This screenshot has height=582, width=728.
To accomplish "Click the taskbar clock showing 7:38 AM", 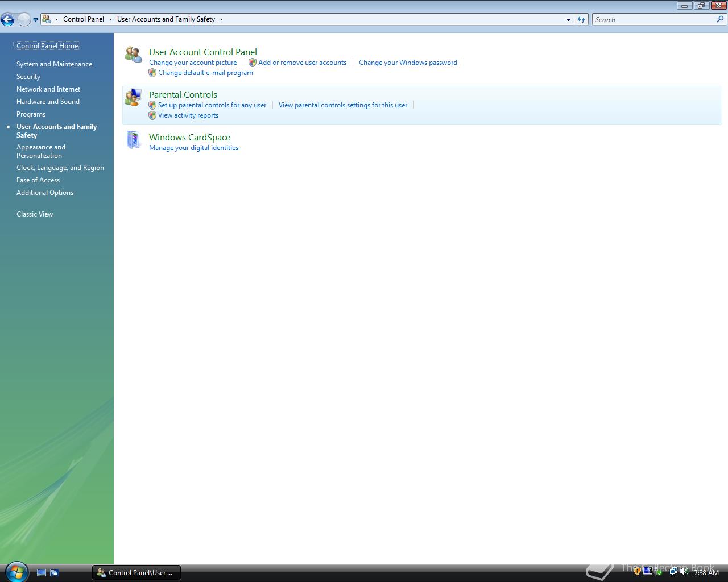I will (x=706, y=572).
